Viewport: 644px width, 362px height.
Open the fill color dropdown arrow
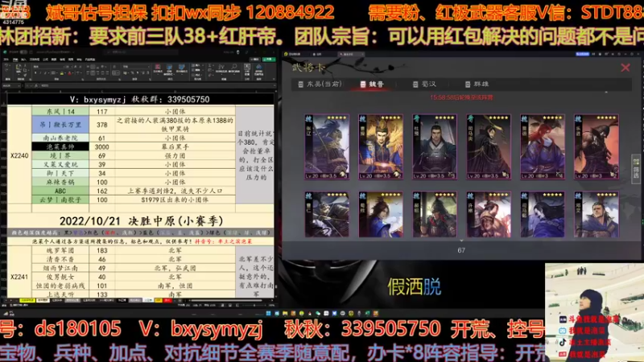tap(65, 72)
